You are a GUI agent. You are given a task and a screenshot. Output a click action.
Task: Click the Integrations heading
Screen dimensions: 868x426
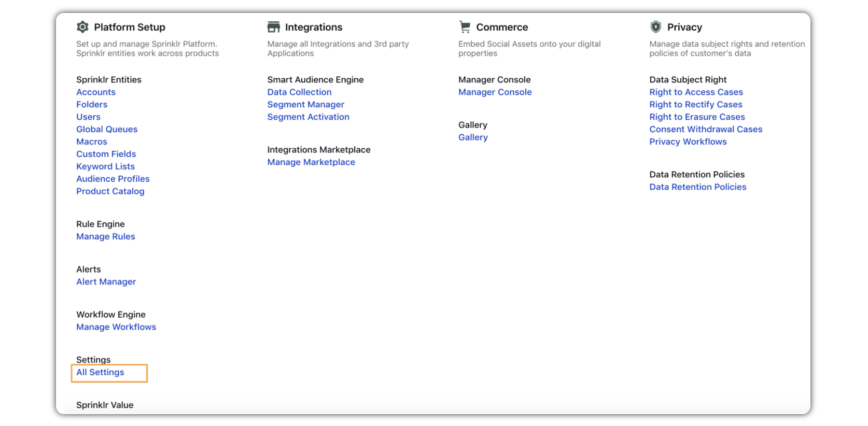coord(314,27)
